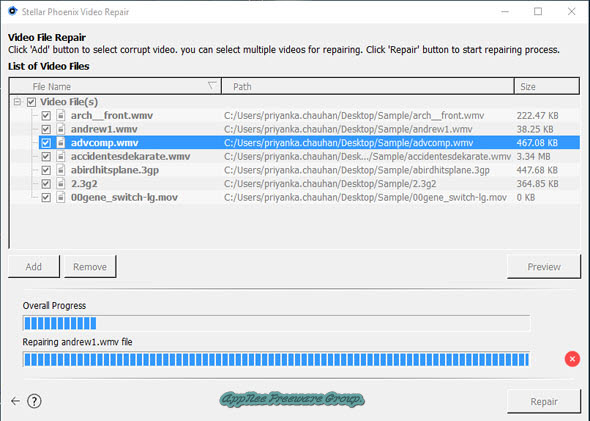Click the Overall Progress bar

pyautogui.click(x=276, y=323)
